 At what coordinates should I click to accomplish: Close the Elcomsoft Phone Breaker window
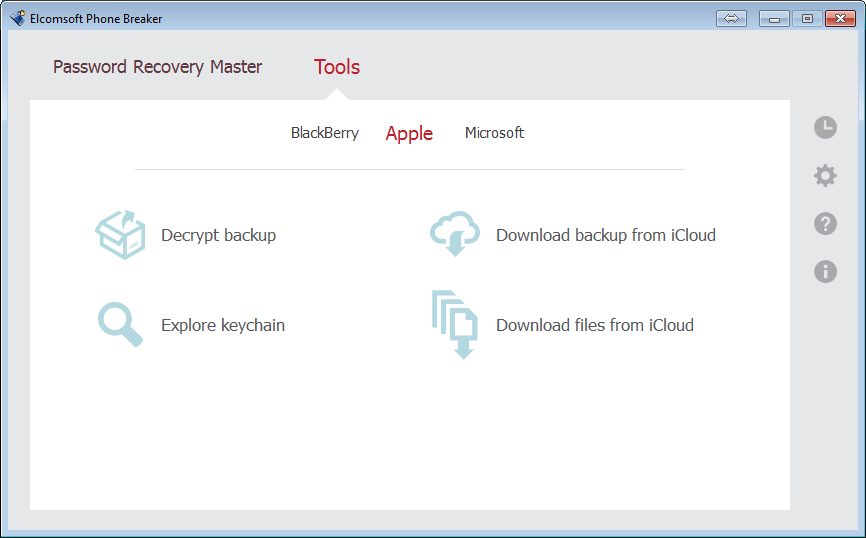840,19
